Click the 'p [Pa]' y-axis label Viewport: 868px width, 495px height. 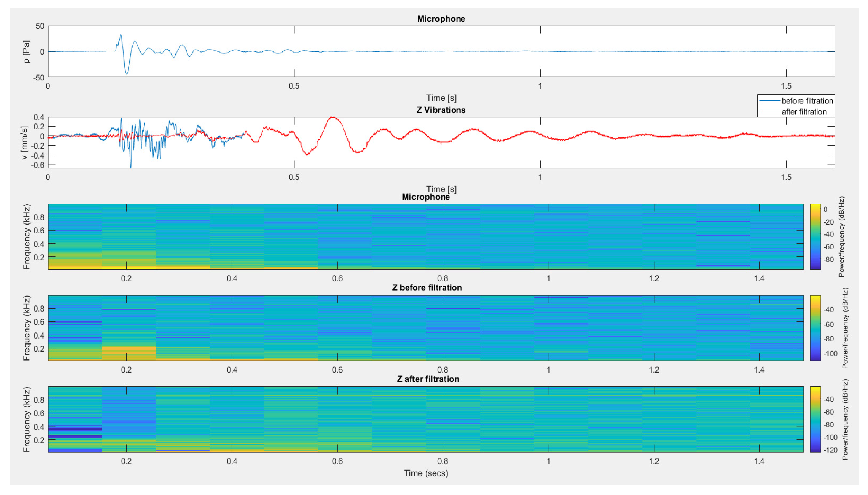point(27,52)
